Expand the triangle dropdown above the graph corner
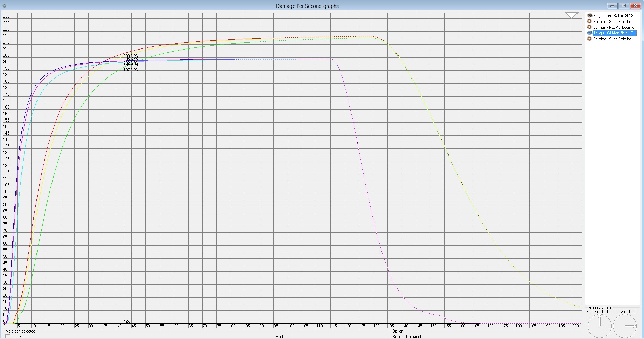This screenshot has height=339, width=644. [571, 15]
